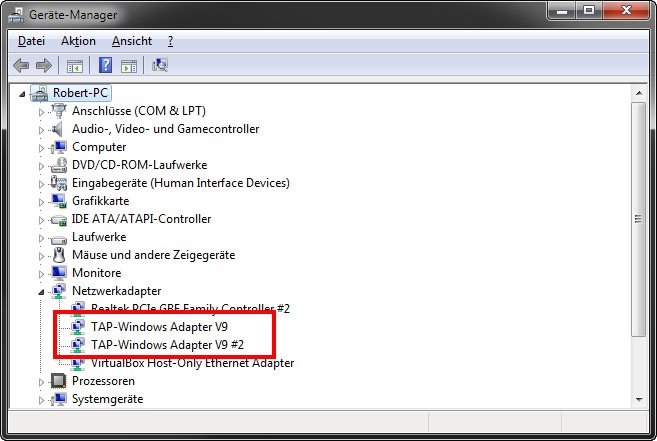Open the Ansicht menu
This screenshot has height=441, width=657.
[132, 41]
